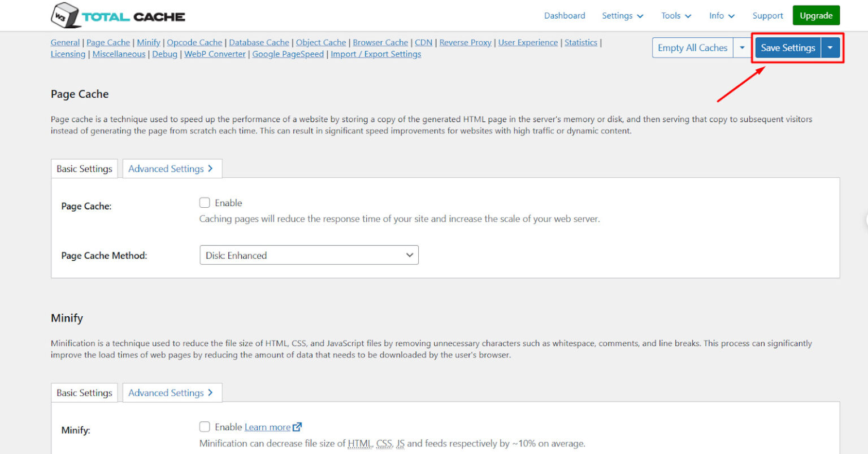Expand the Info menu

[x=722, y=16]
